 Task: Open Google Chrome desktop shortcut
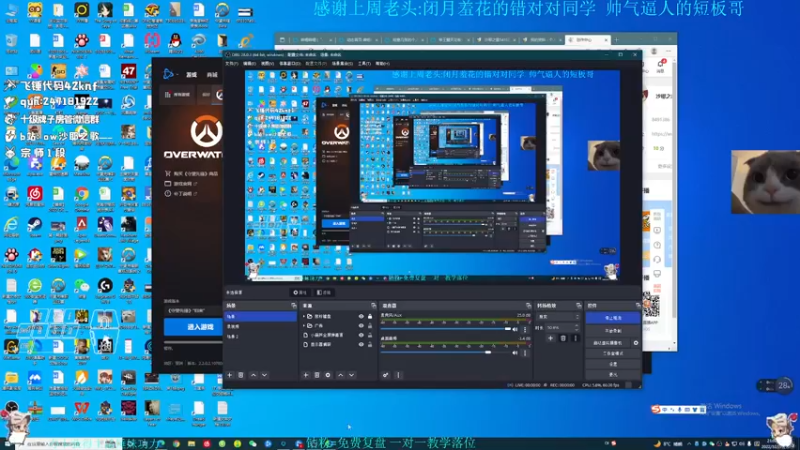point(82,197)
